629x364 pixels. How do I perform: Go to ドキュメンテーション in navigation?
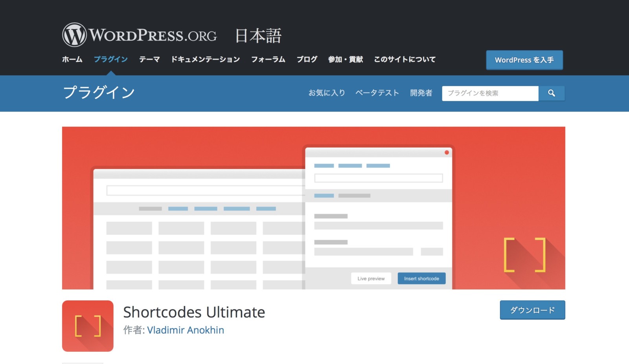coord(205,59)
